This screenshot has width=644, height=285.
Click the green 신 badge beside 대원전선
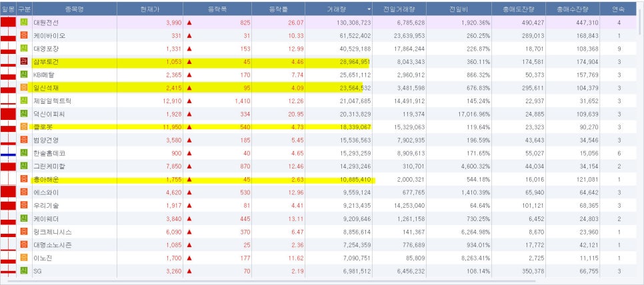24,22
